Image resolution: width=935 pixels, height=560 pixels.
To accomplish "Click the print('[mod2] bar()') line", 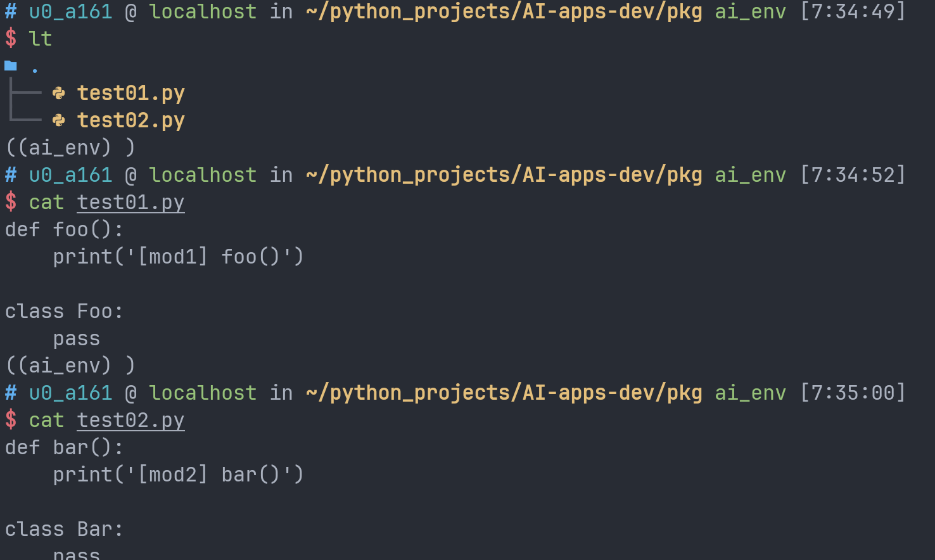I will pos(178,474).
